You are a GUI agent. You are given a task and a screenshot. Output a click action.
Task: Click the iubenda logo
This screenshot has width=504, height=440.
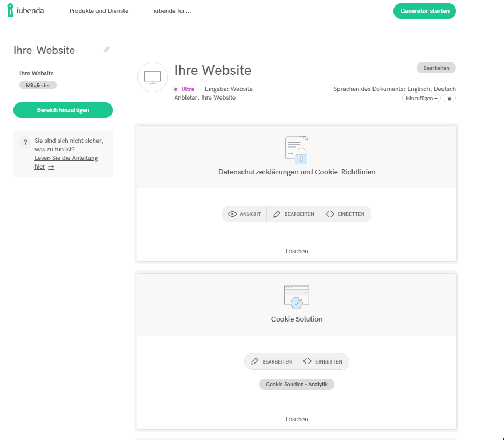pos(25,11)
